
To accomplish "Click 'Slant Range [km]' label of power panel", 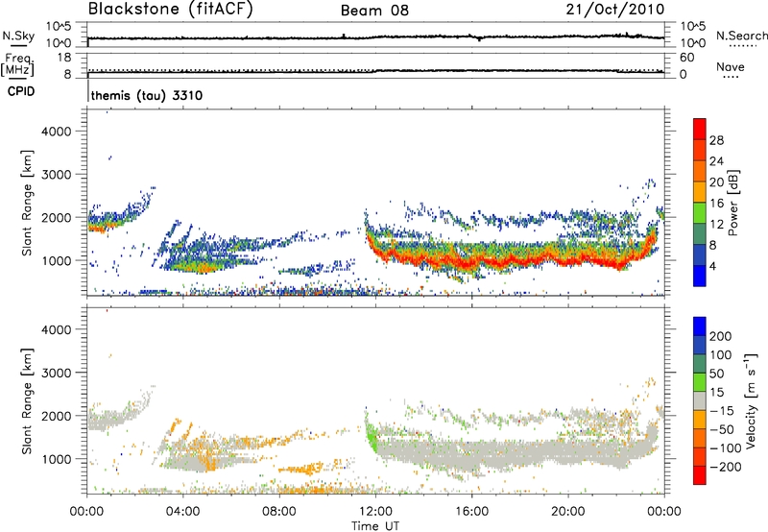I will pos(28,203).
